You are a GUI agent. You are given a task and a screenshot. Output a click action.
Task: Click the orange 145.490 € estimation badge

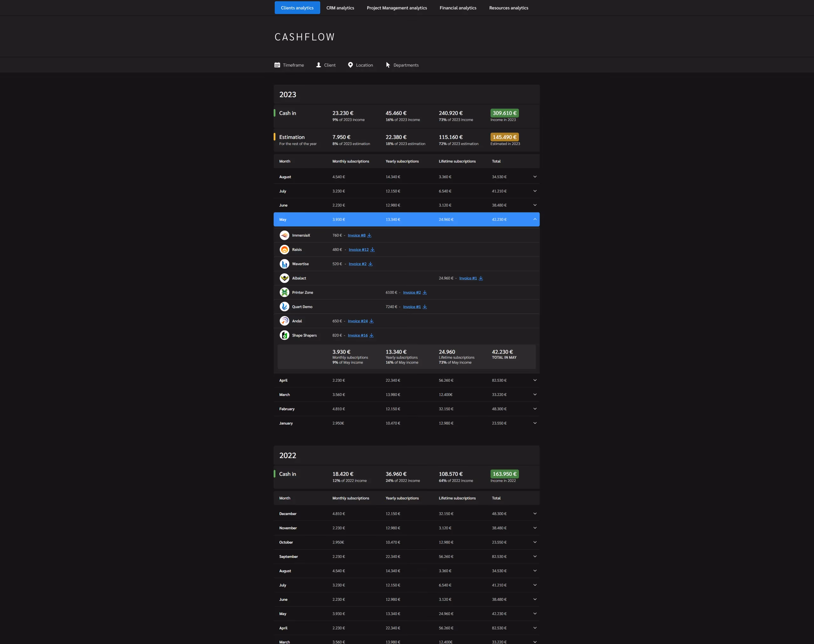pyautogui.click(x=505, y=137)
